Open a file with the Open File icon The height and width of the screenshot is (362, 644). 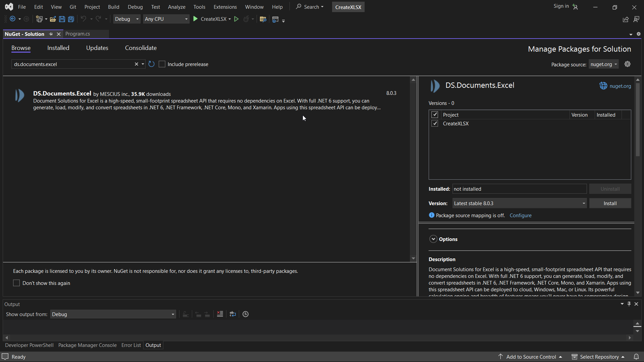(x=53, y=19)
